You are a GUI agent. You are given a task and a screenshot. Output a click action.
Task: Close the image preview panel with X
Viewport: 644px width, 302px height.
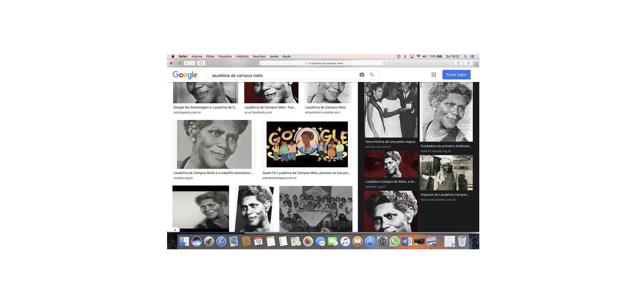pos(370,94)
